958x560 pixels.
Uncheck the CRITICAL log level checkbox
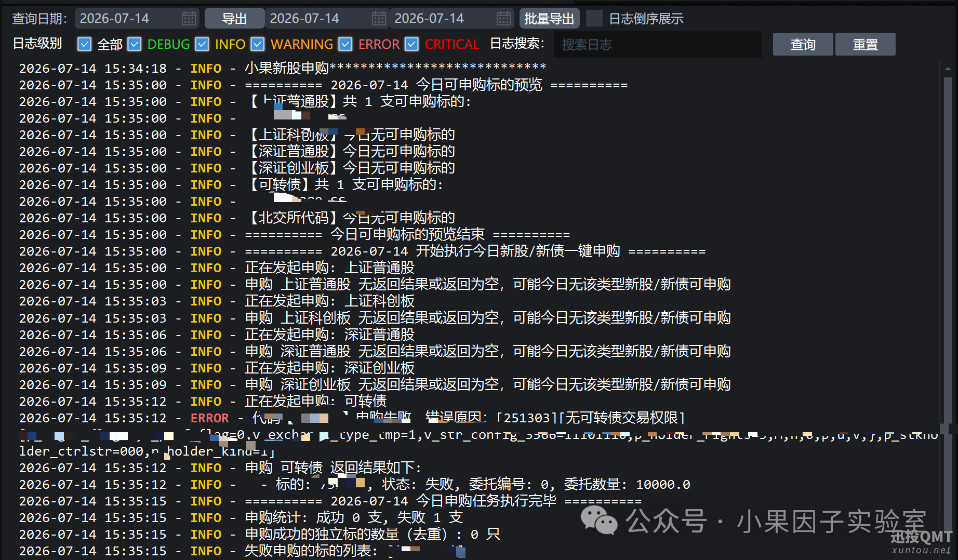coord(411,44)
